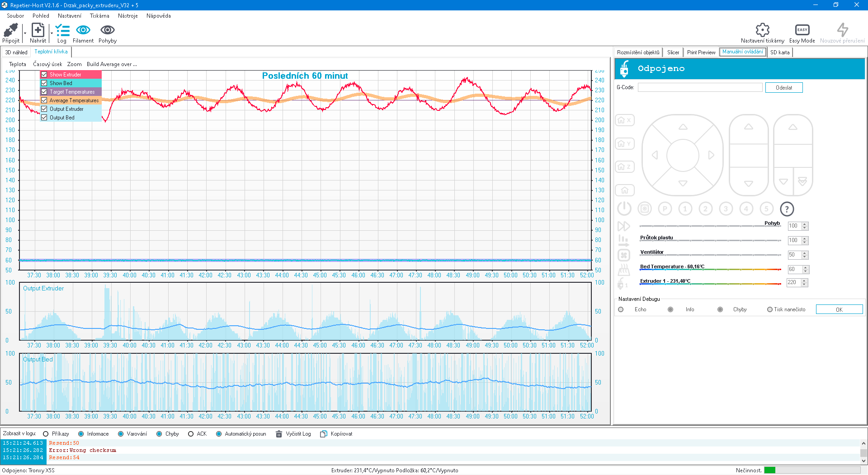Screen dimensions: 868x475
Task: Open the Časový úsek graph menu
Action: 47,64
